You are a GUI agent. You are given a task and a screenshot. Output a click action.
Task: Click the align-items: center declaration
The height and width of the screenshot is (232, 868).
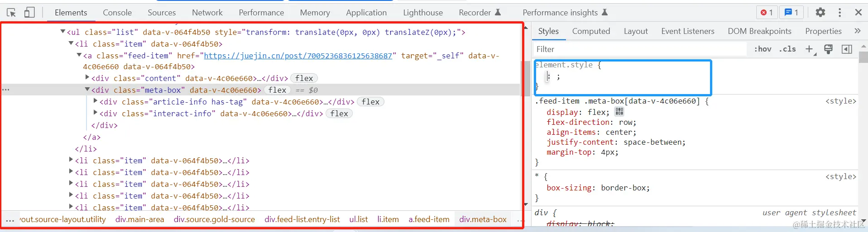tap(591, 132)
